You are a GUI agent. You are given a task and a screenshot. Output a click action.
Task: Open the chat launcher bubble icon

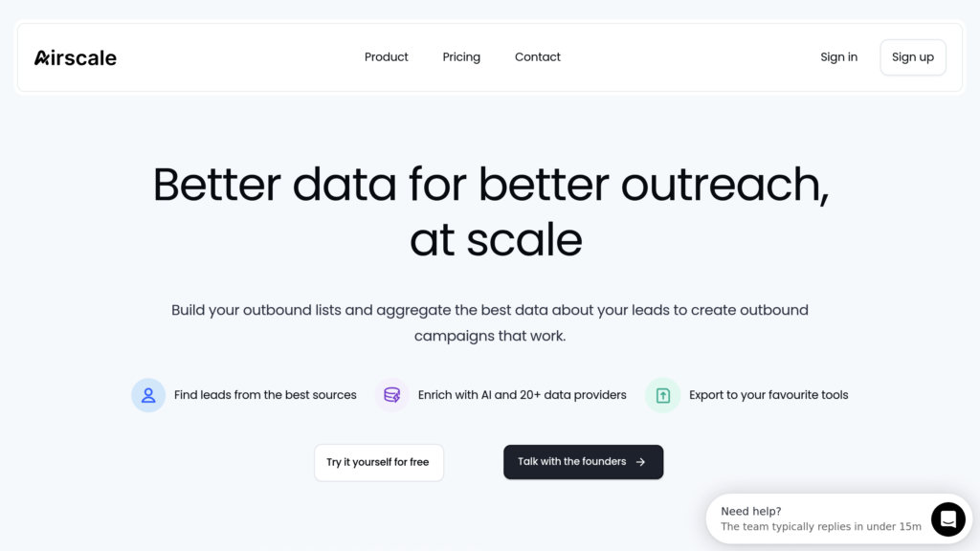[947, 519]
